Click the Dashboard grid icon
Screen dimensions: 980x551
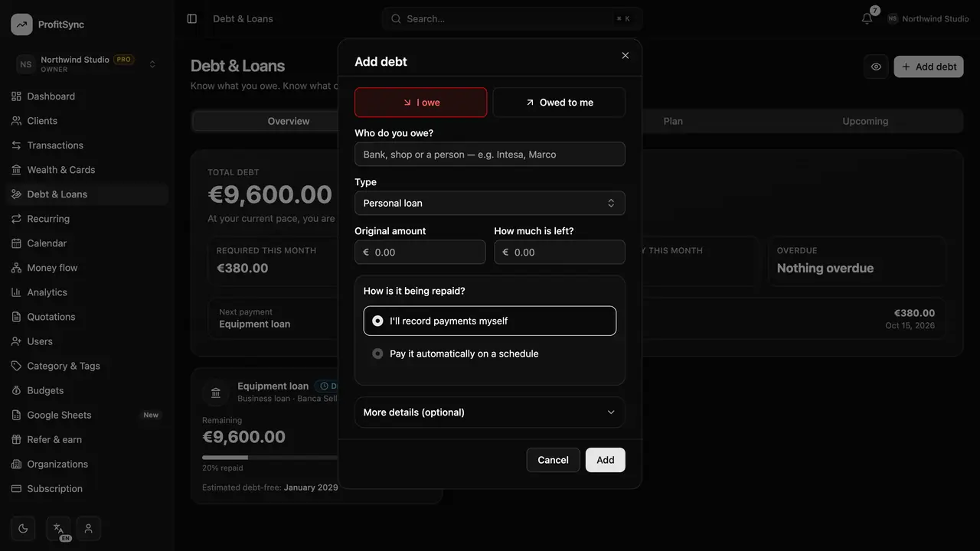click(x=16, y=96)
